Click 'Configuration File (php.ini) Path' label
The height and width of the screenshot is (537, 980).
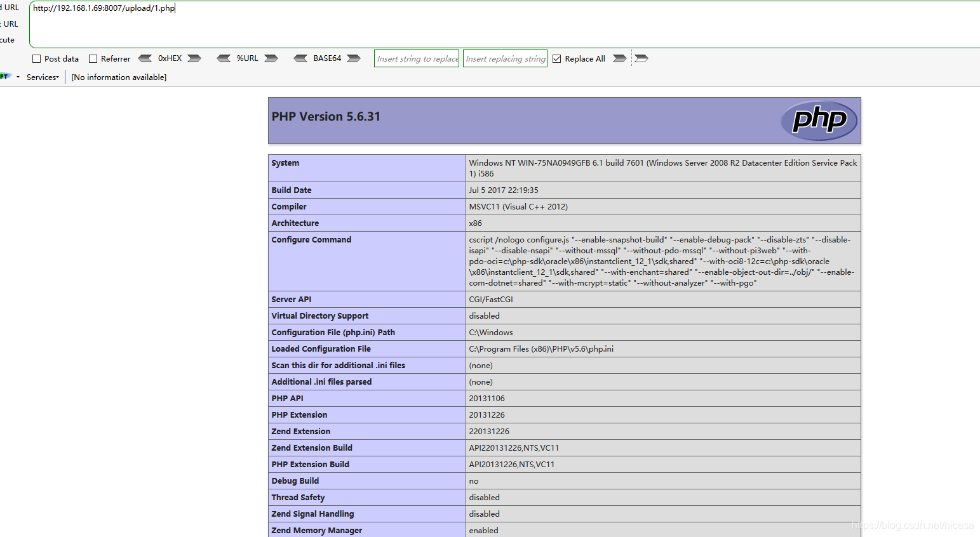(333, 333)
